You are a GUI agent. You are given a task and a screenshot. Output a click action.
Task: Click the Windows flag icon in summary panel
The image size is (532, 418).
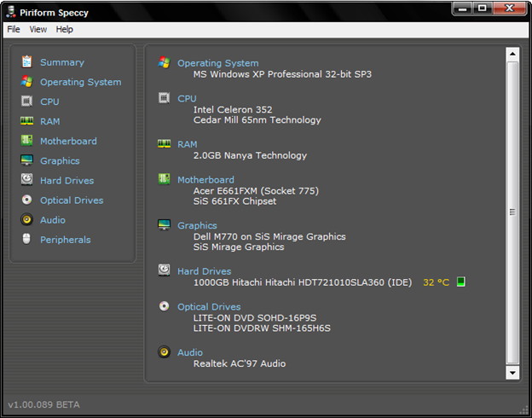point(165,62)
